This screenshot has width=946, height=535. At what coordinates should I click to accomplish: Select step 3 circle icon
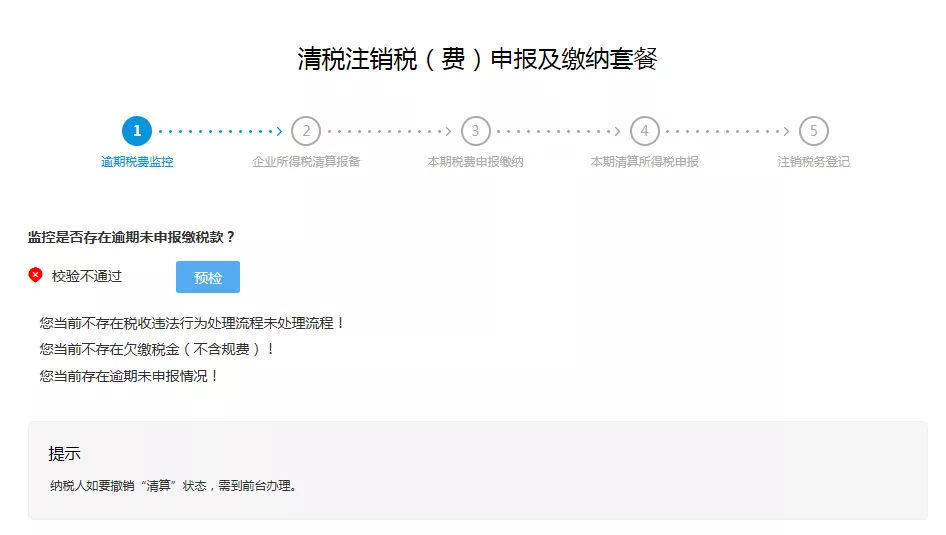click(x=475, y=131)
